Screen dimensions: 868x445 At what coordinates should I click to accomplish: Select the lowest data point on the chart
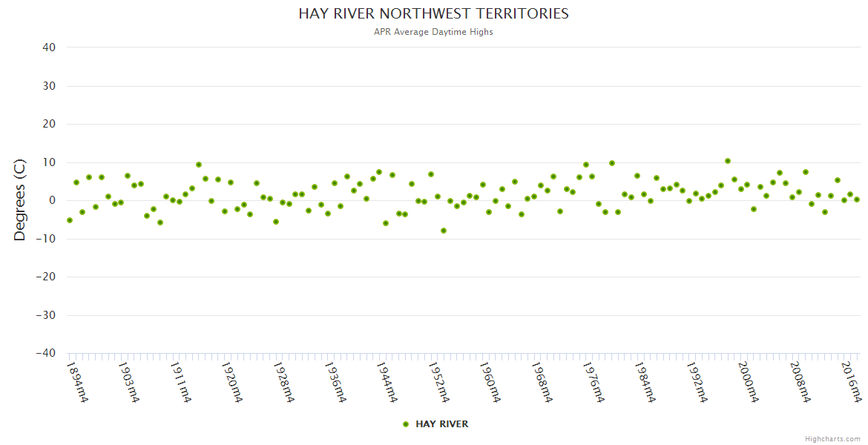[444, 231]
